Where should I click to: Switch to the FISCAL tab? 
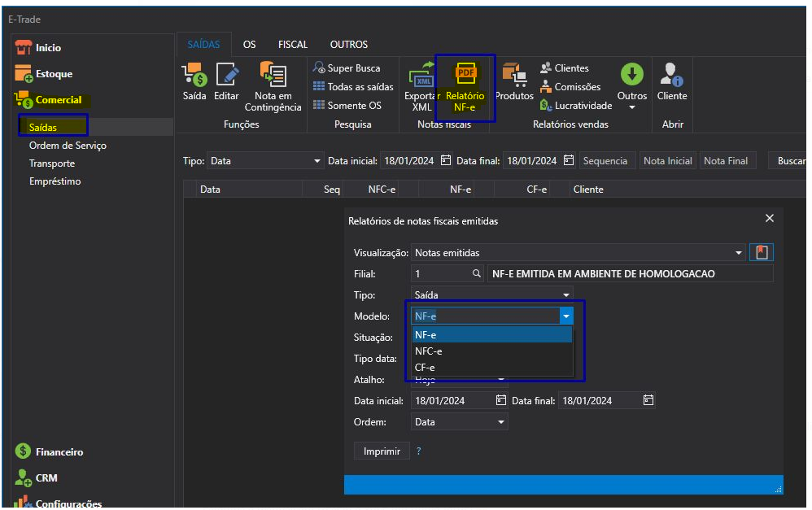click(x=293, y=45)
